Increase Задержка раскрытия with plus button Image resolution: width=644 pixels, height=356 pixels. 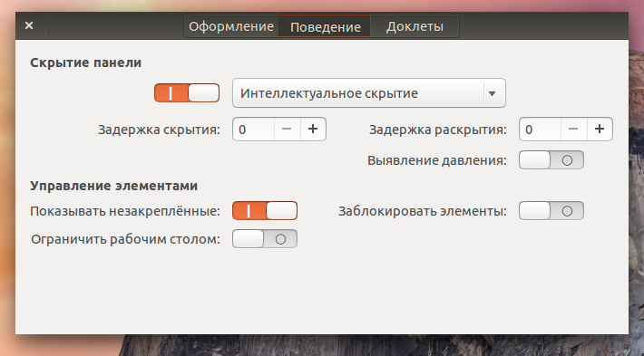(600, 130)
